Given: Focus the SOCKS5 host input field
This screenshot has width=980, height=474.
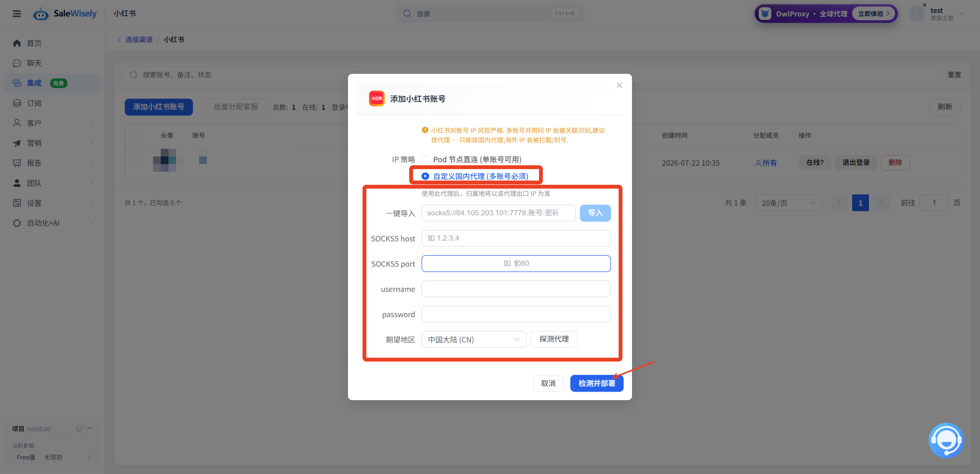Looking at the screenshot, I should (x=516, y=238).
